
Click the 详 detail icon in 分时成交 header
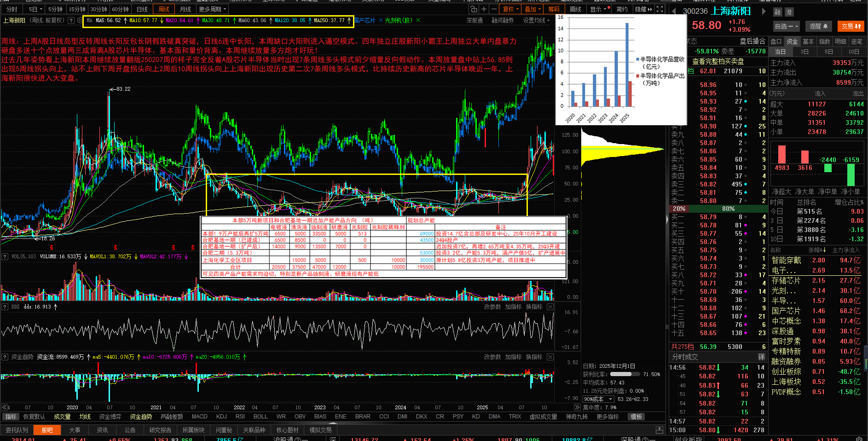click(761, 357)
